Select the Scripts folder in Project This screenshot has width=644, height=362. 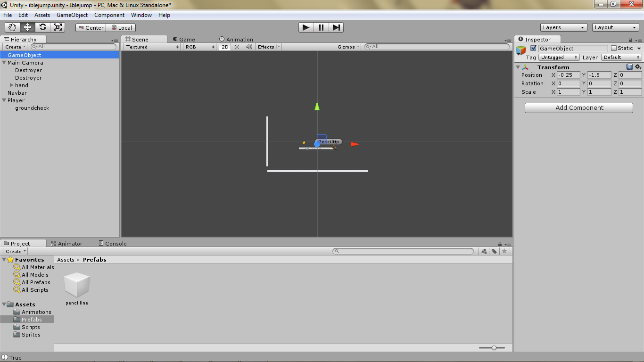coord(31,327)
